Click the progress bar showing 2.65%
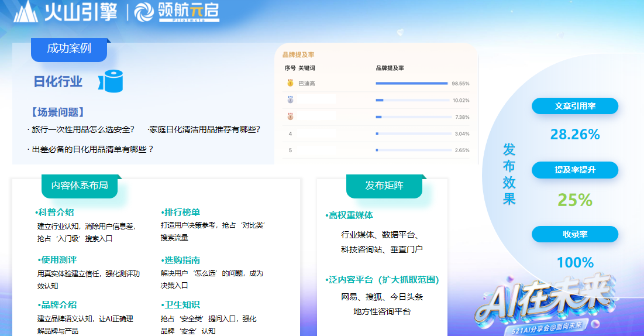Viewport: 644px width, 336px height. click(x=413, y=150)
